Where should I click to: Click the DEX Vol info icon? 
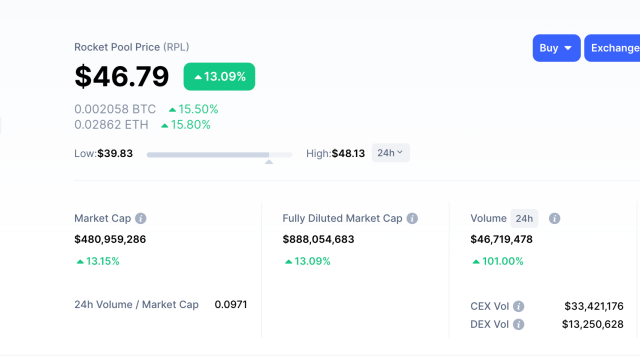[518, 324]
